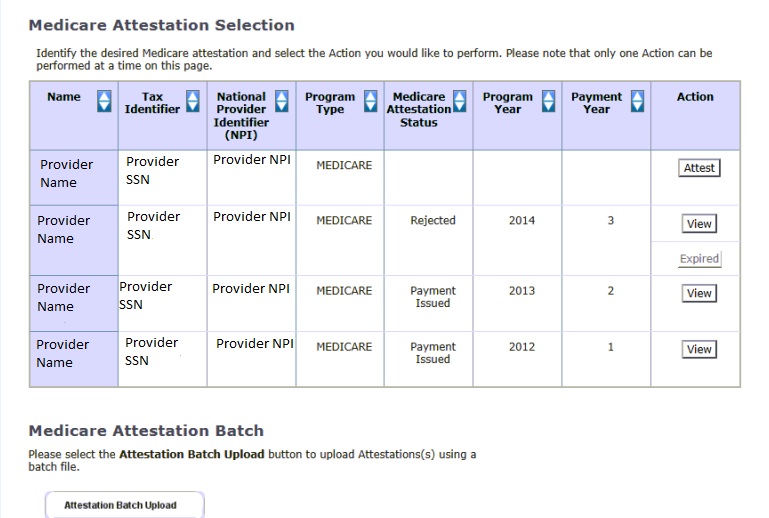This screenshot has height=518, width=769.
Task: Click the Expired button
Action: 699,258
